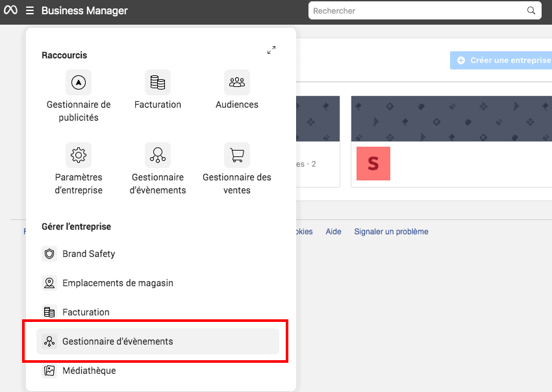Open Paramètres d'entreprise gear shortcut

point(79,155)
